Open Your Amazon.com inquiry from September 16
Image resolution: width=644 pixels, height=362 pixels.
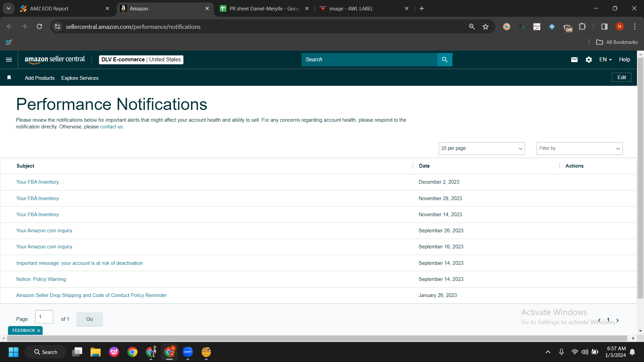44,247
